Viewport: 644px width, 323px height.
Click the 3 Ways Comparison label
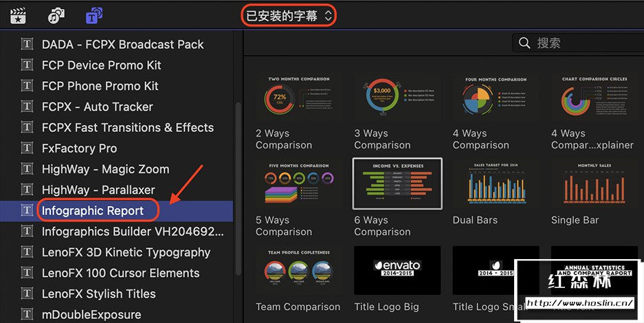tap(382, 139)
